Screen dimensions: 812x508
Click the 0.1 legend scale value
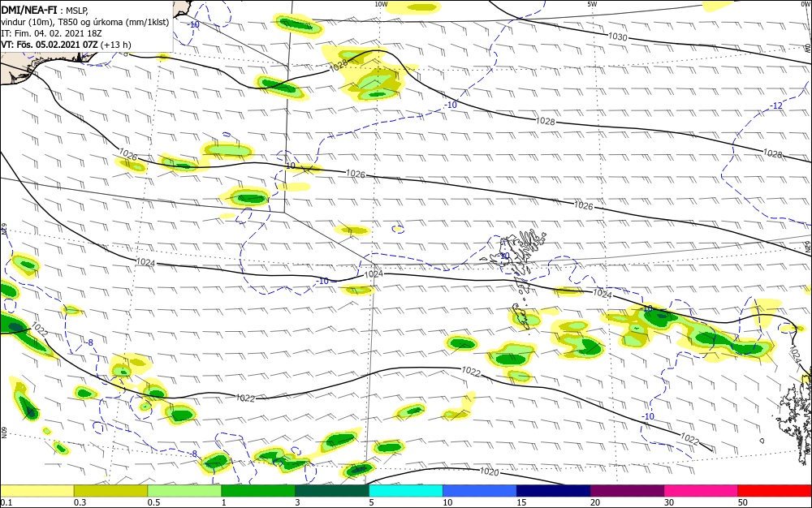pyautogui.click(x=6, y=502)
